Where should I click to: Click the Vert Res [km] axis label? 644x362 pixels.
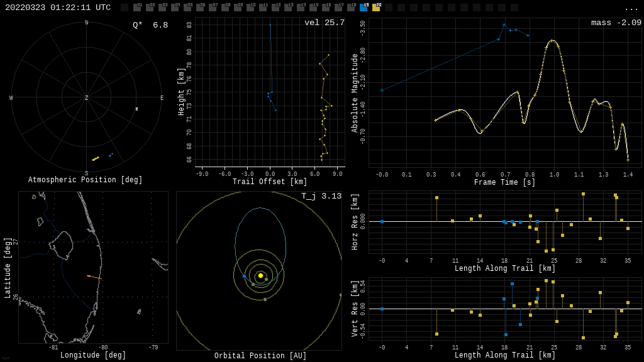click(355, 309)
